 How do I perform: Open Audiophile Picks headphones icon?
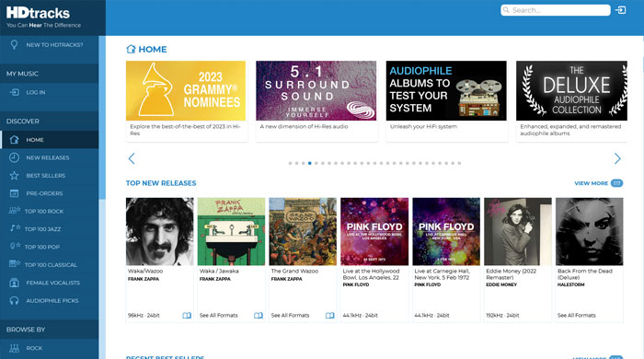(x=14, y=301)
